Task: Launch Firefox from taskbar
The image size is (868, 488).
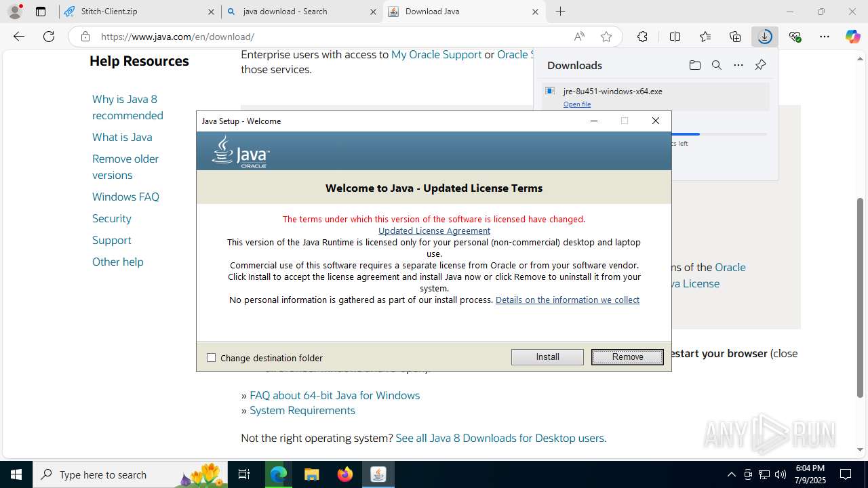Action: (x=345, y=474)
